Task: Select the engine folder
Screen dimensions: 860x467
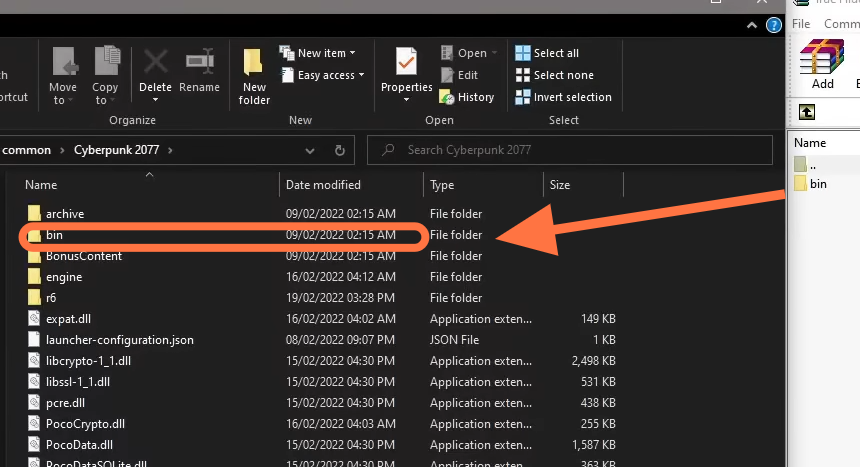Action: coord(64,277)
